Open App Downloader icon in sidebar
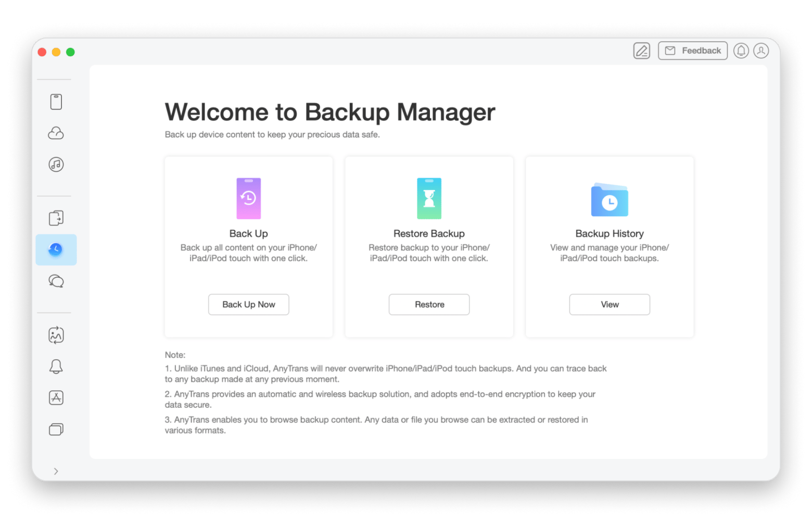812x523 pixels. pyautogui.click(x=56, y=398)
